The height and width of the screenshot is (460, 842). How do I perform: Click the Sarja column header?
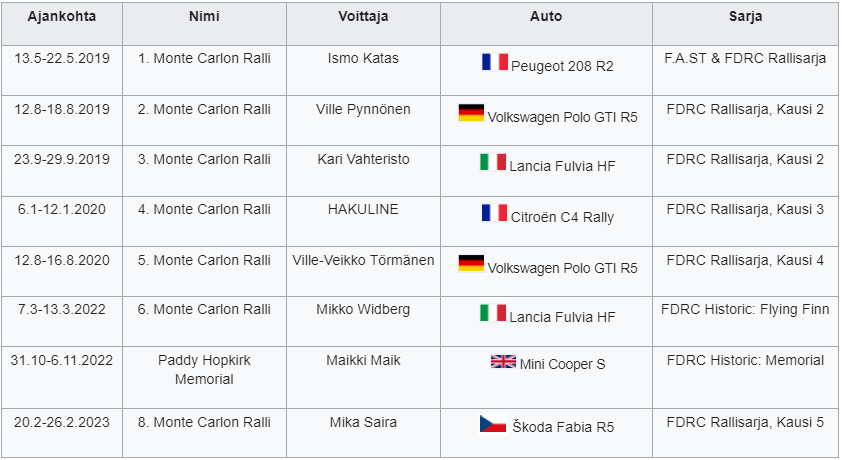745,18
